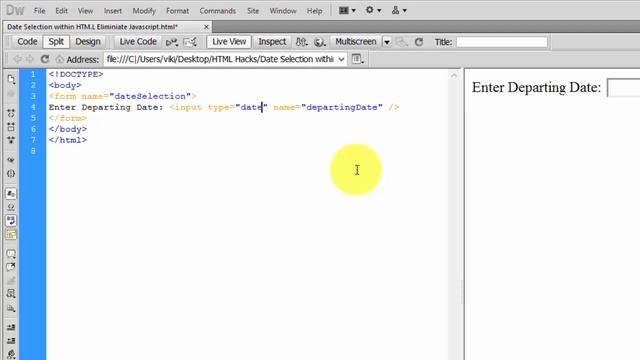The width and height of the screenshot is (640, 360).
Task: Open the File menu
Action: [40, 11]
